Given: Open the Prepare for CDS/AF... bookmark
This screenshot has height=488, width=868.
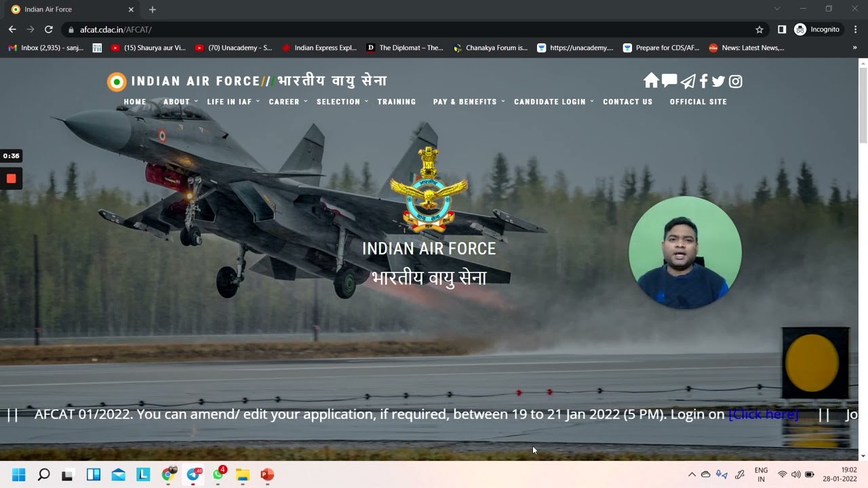Looking at the screenshot, I should tap(661, 47).
